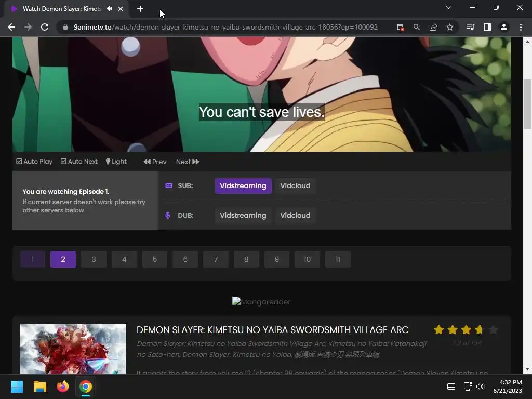Click the SUB closed-caption icon
Viewport: 532px width, 399px height.
(169, 185)
